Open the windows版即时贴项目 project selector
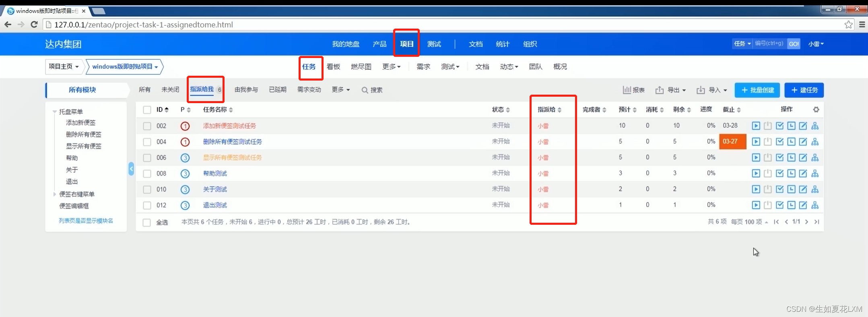 click(125, 66)
